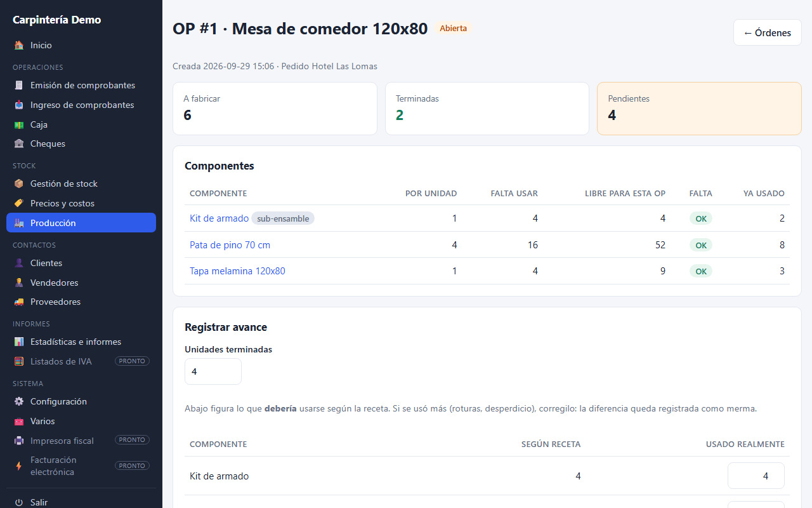Open Clientes in the sidebar
This screenshot has height=508, width=812.
(x=81, y=263)
